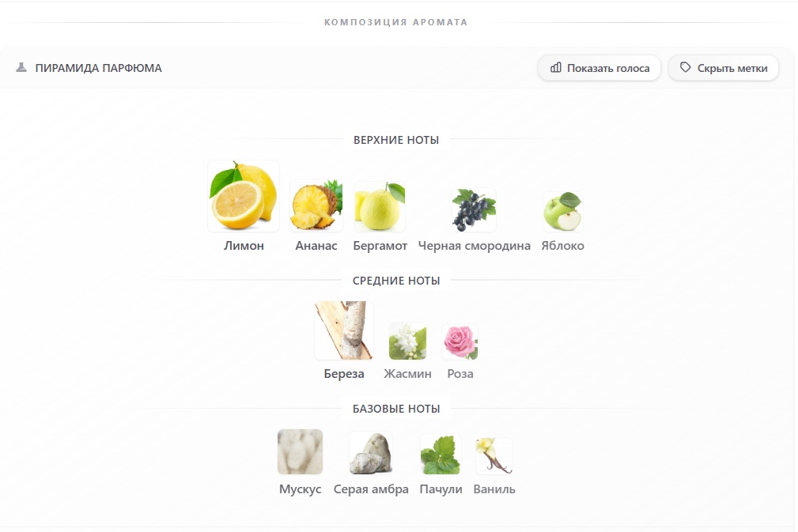Click the Пачули note label
Screen dimensions: 798x532
441,489
